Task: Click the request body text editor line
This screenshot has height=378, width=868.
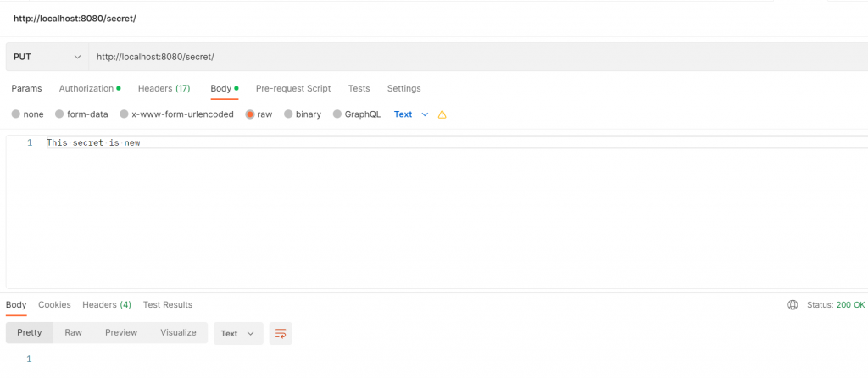Action: [457, 142]
